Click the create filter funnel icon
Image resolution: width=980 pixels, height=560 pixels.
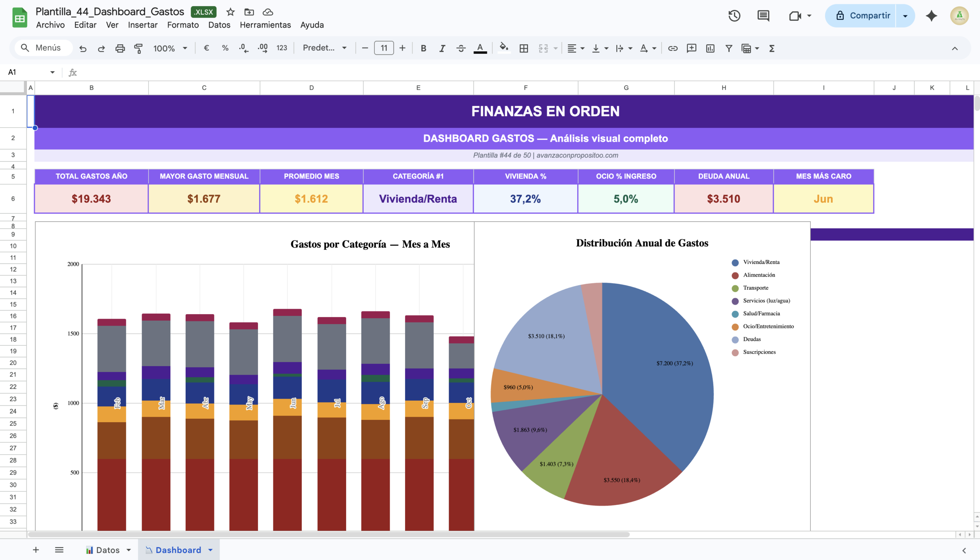coord(728,48)
